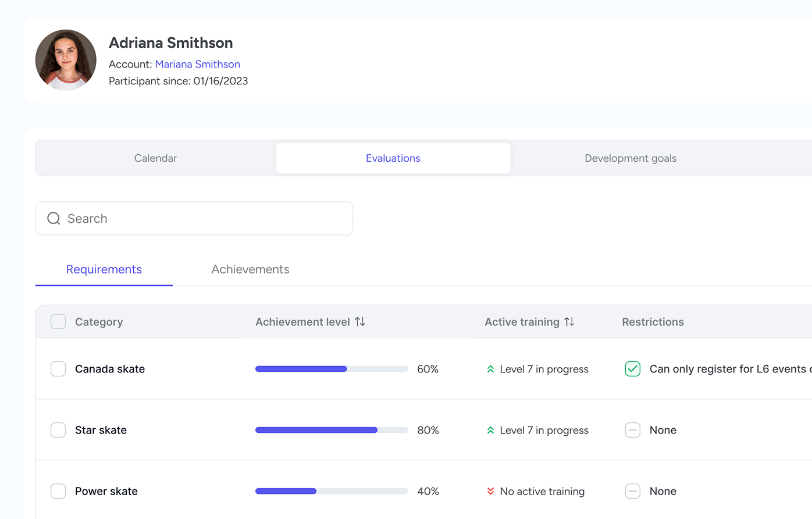Select the Star skate category name

(x=101, y=430)
